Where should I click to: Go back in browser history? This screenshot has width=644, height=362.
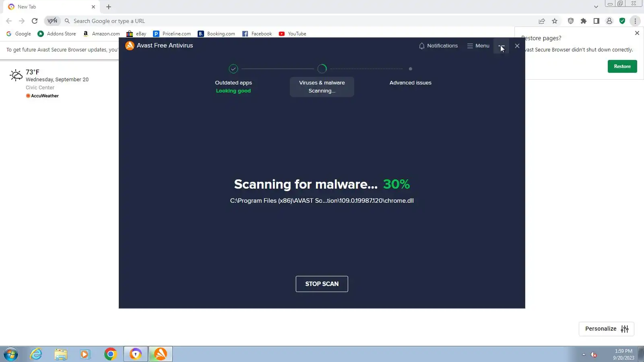pyautogui.click(x=9, y=21)
